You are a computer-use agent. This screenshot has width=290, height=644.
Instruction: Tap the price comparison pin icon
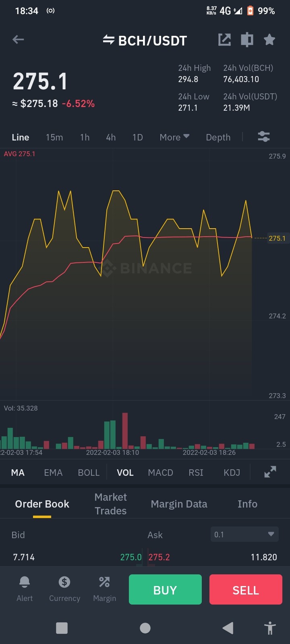click(x=247, y=39)
